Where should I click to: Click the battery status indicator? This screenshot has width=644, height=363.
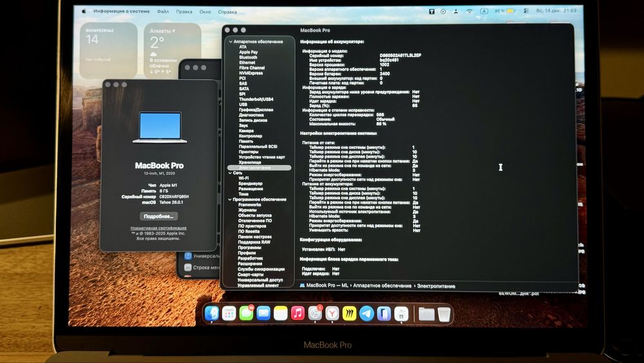505,11
